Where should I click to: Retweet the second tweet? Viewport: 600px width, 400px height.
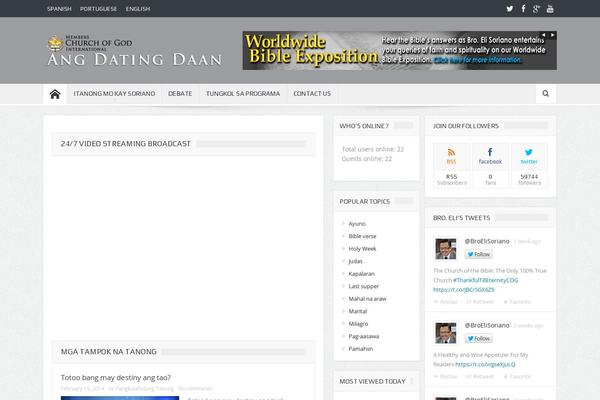pos(480,376)
